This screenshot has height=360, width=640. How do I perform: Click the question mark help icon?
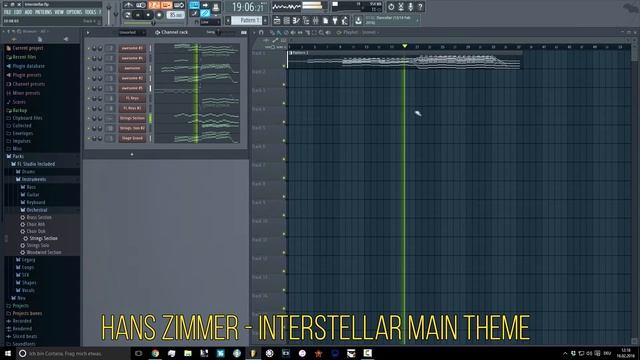420,7
